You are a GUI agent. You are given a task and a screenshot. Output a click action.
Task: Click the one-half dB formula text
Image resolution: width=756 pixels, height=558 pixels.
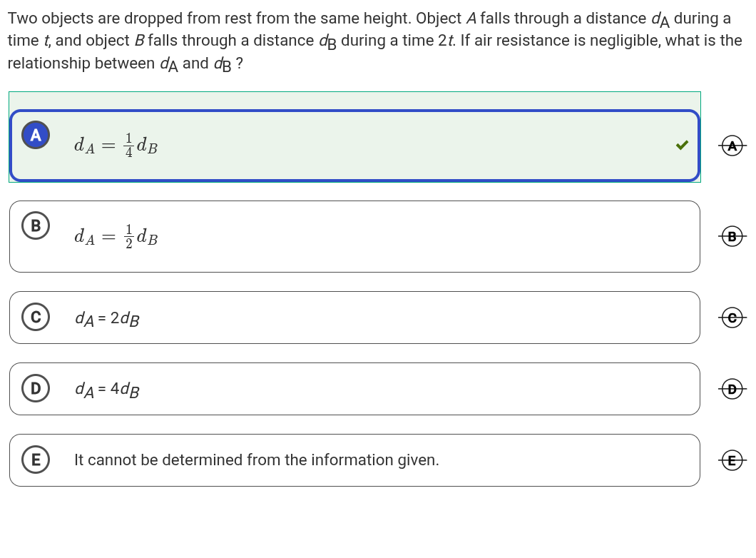click(x=116, y=235)
